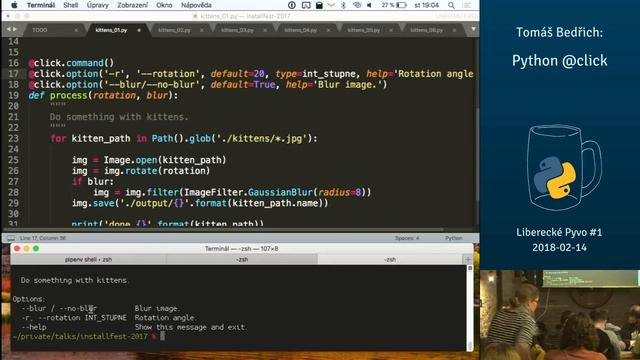Click 'Liberecké Pyvo #1' text
The width and height of the screenshot is (640, 360).
[559, 232]
